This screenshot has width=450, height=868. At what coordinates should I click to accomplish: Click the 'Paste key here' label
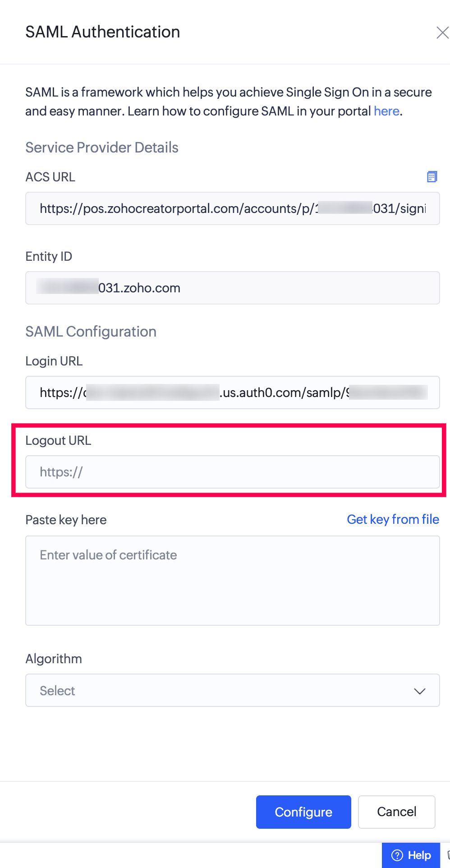click(x=66, y=520)
